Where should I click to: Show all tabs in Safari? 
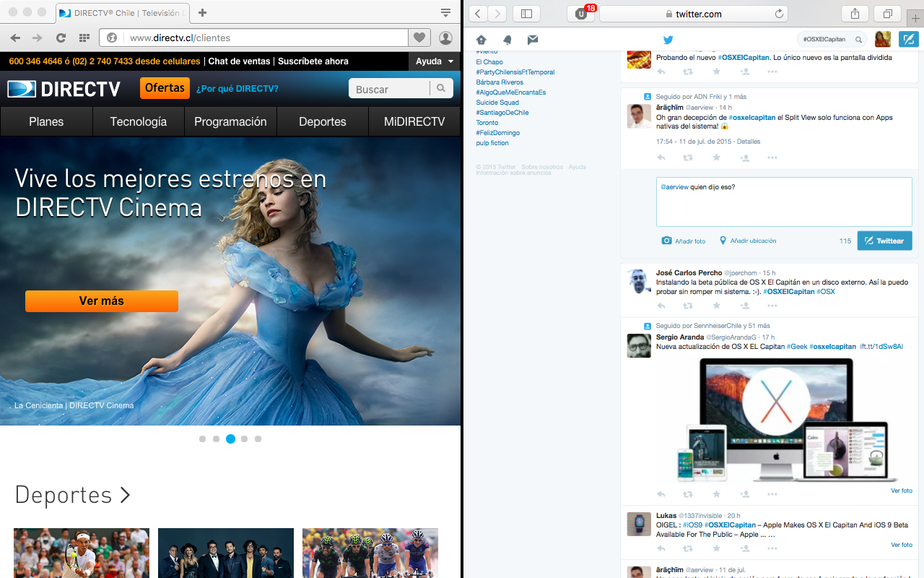point(886,14)
